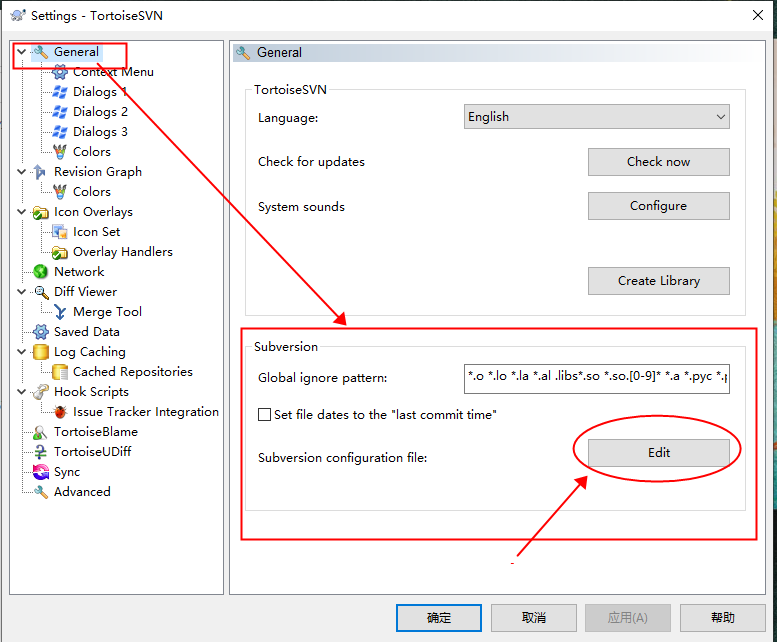Collapse the Diff Viewer node
Screen dimensions: 777x642
tap(21, 292)
